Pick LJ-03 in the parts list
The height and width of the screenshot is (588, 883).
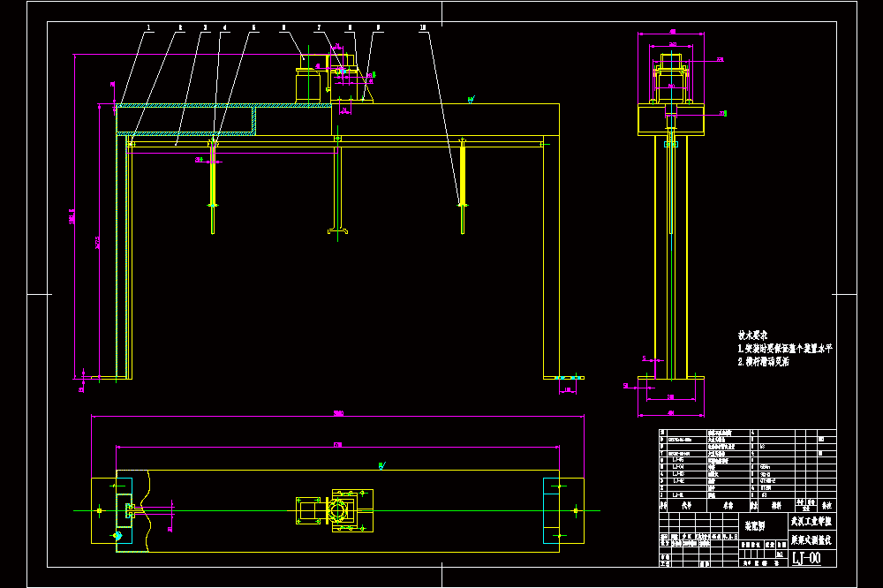pos(678,474)
